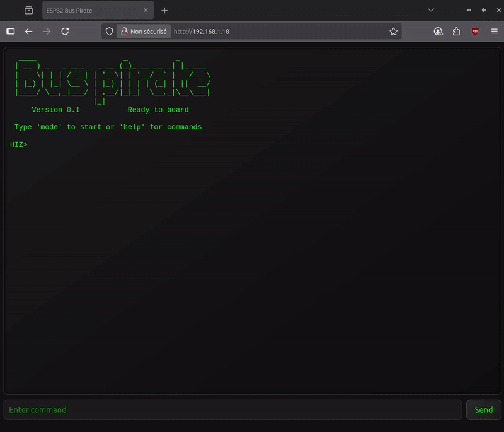Image resolution: width=504 pixels, height=432 pixels.
Task: Click the 'Enter command' input field
Action: click(233, 410)
